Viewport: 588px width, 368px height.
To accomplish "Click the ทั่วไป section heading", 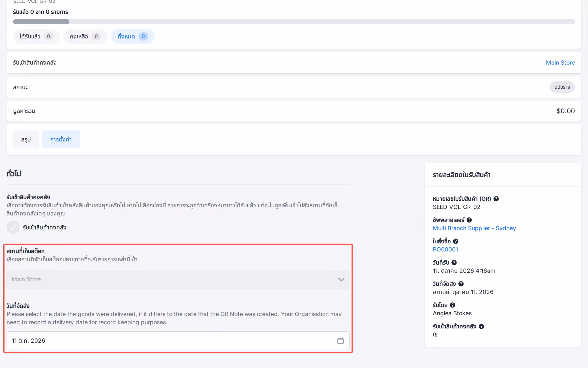I will coord(14,174).
